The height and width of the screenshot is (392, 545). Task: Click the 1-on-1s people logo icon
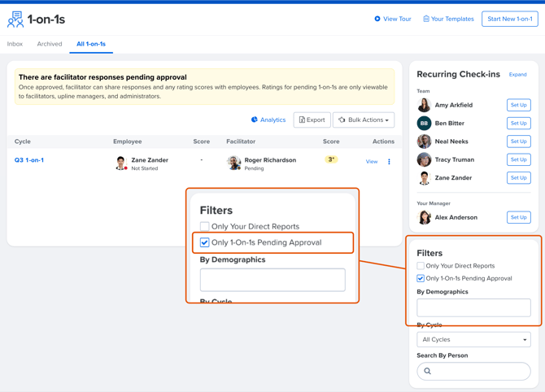(15, 19)
